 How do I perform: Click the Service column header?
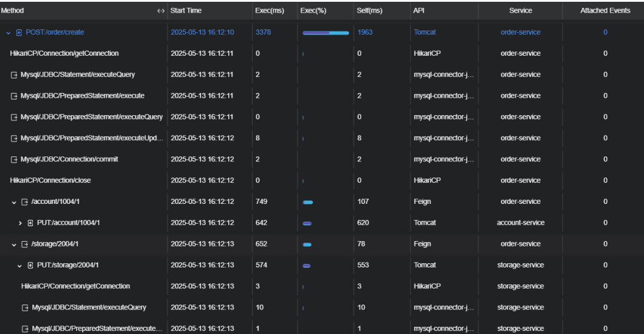(x=521, y=11)
